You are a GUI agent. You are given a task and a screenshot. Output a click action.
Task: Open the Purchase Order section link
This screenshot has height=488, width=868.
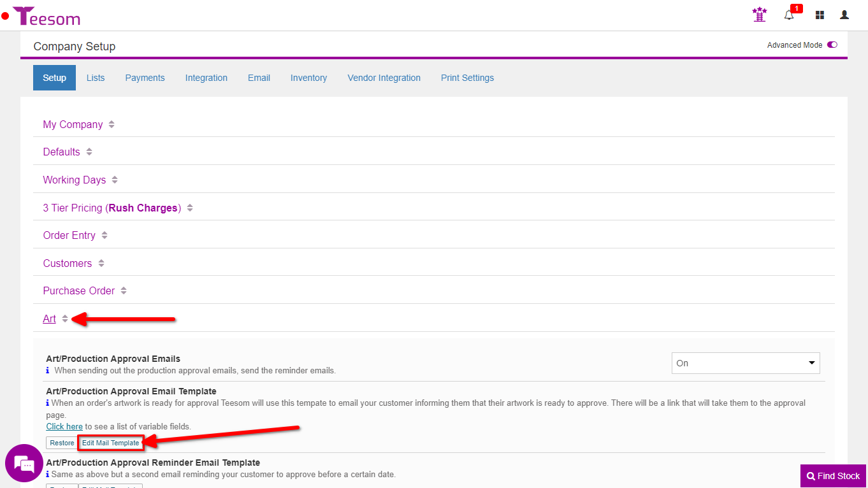pyautogui.click(x=78, y=291)
